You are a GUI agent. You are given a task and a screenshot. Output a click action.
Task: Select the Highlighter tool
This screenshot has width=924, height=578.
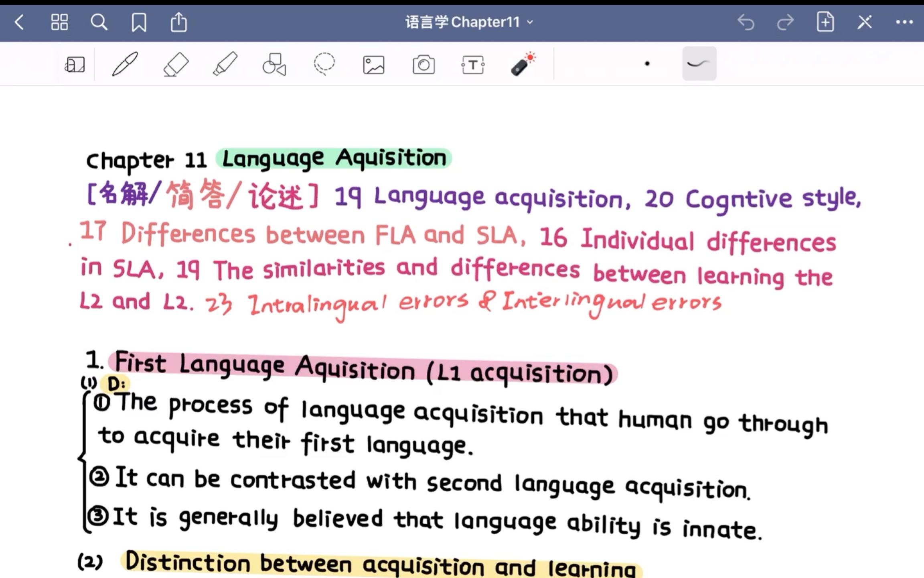(225, 64)
